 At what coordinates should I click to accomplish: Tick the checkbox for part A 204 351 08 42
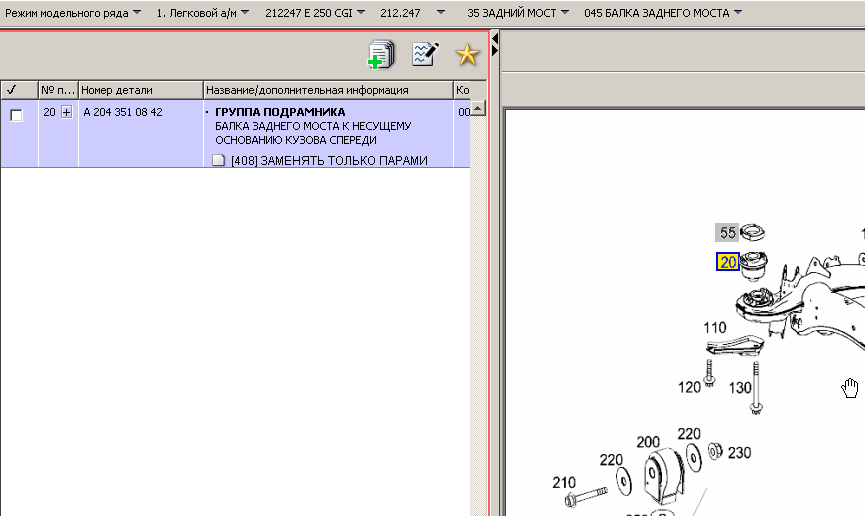[16, 115]
